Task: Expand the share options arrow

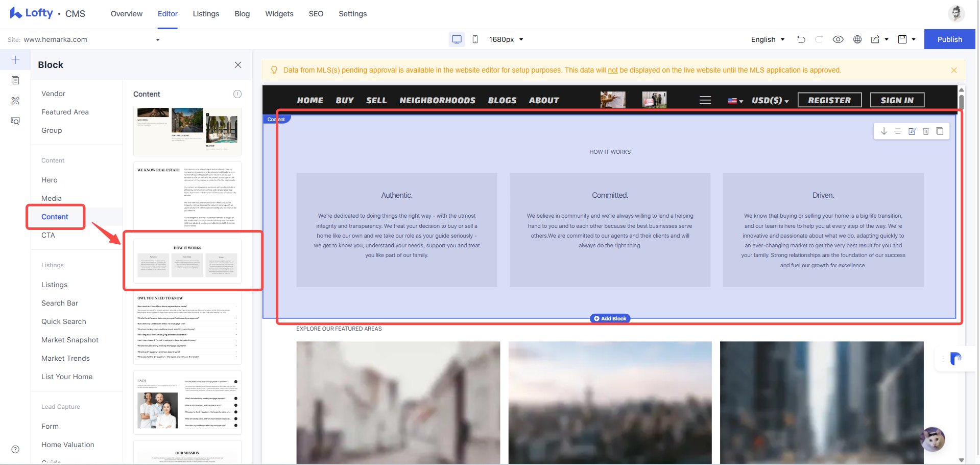Action: pyautogui.click(x=887, y=39)
